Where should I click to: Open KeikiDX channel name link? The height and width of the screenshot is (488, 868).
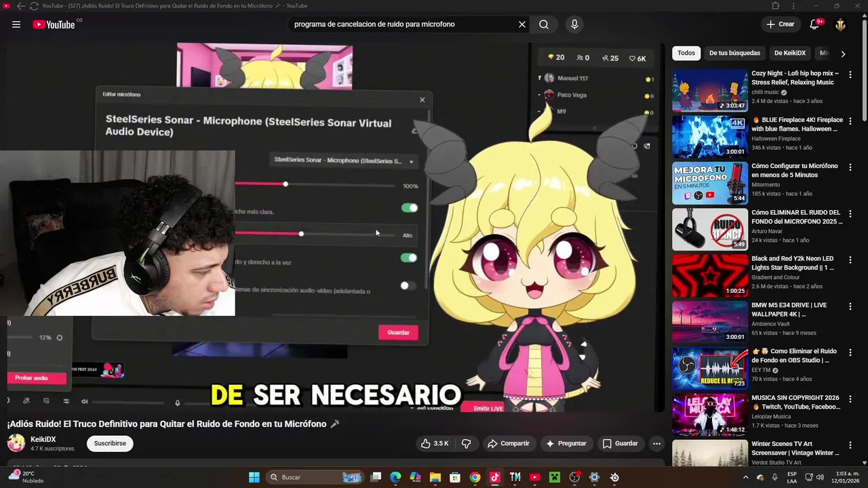point(43,439)
